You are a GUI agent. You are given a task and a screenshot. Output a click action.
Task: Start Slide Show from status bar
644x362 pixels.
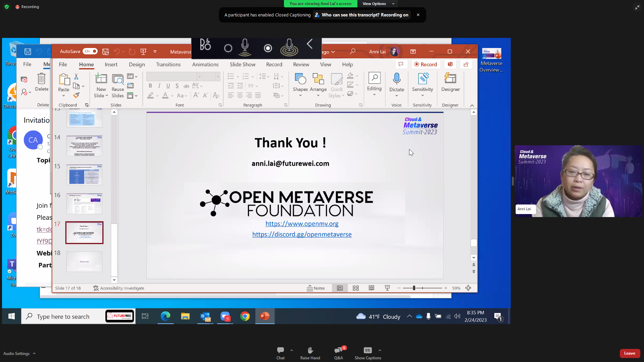coord(387,288)
